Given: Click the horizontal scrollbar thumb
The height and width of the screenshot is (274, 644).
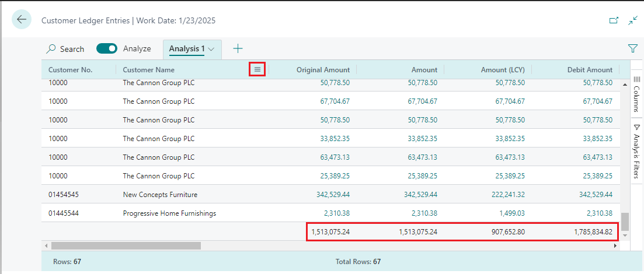Looking at the screenshot, I should pos(126,245).
